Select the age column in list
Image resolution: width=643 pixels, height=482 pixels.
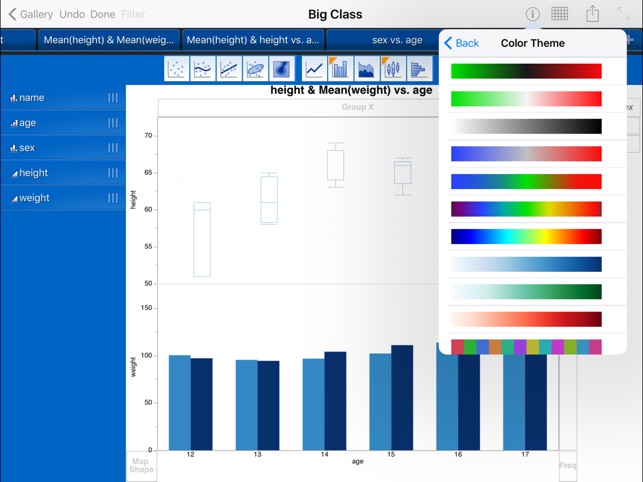tap(63, 123)
